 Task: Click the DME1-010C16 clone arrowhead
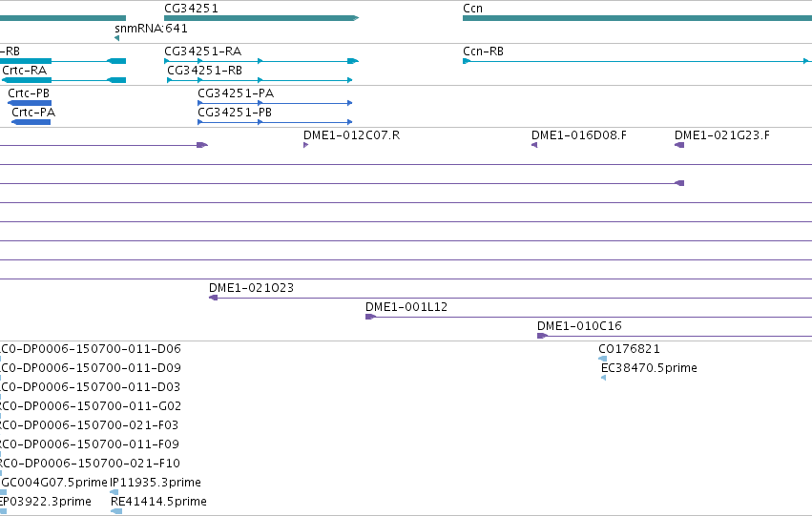pos(543,336)
